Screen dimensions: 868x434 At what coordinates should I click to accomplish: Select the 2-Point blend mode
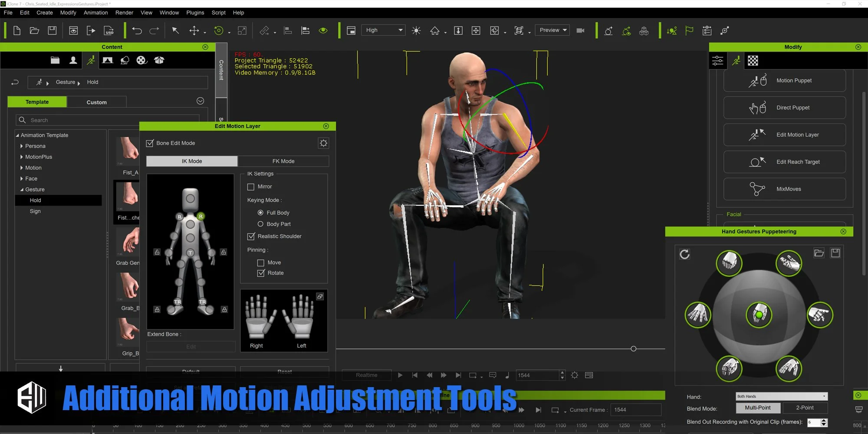(805, 408)
